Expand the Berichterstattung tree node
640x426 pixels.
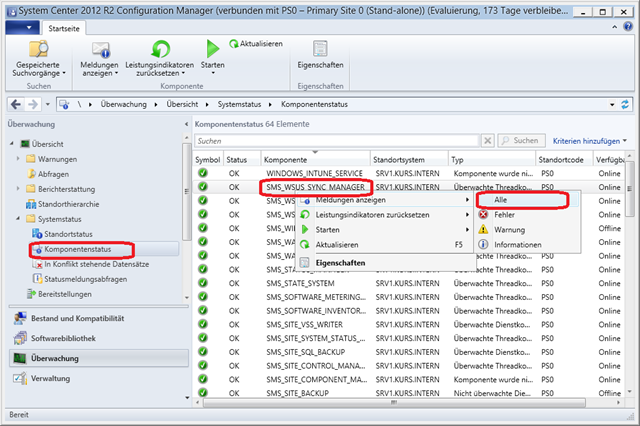point(18,189)
